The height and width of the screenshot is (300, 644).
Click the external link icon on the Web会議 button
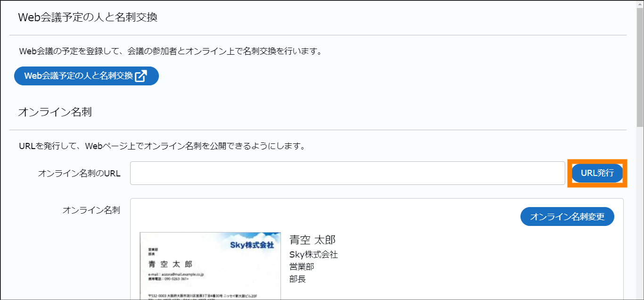pos(141,76)
